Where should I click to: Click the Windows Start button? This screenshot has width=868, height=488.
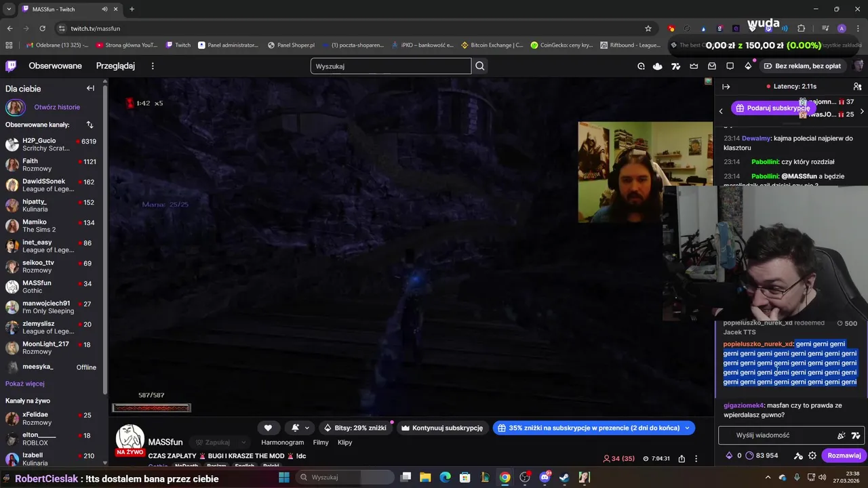point(284,477)
